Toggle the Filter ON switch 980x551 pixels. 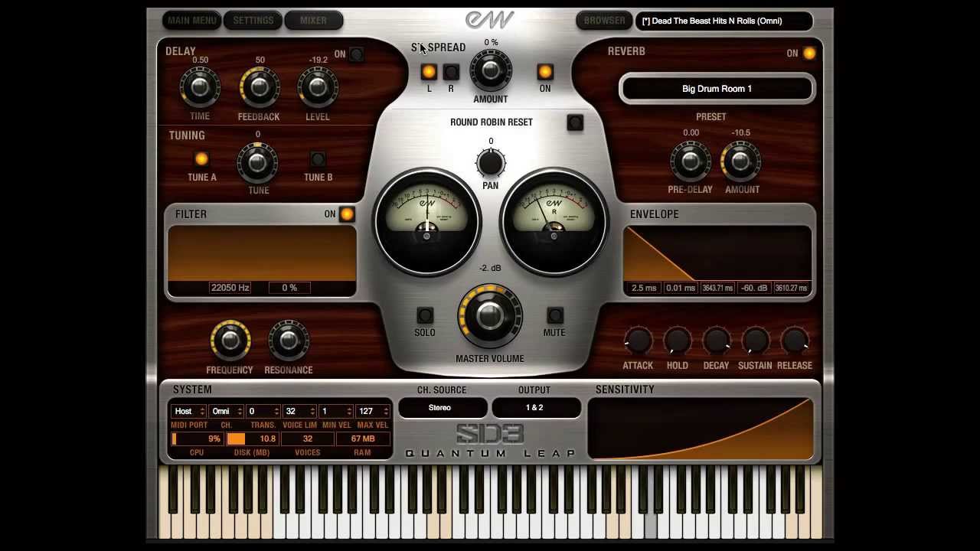(x=347, y=214)
